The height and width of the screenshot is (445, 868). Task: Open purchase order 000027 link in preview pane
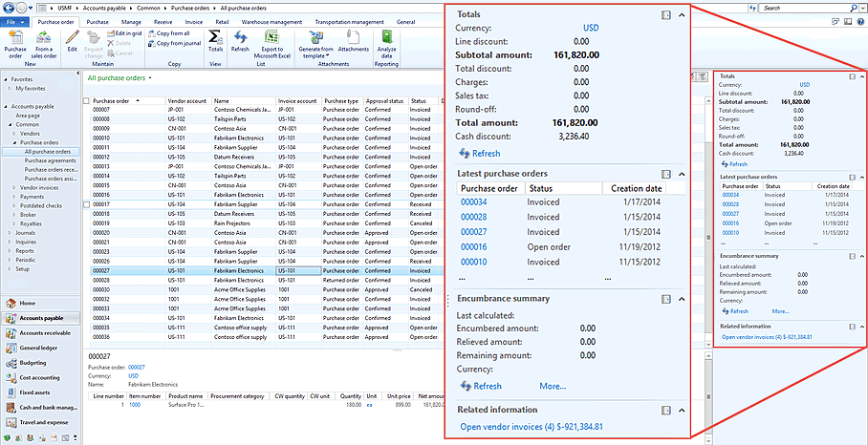(x=137, y=367)
